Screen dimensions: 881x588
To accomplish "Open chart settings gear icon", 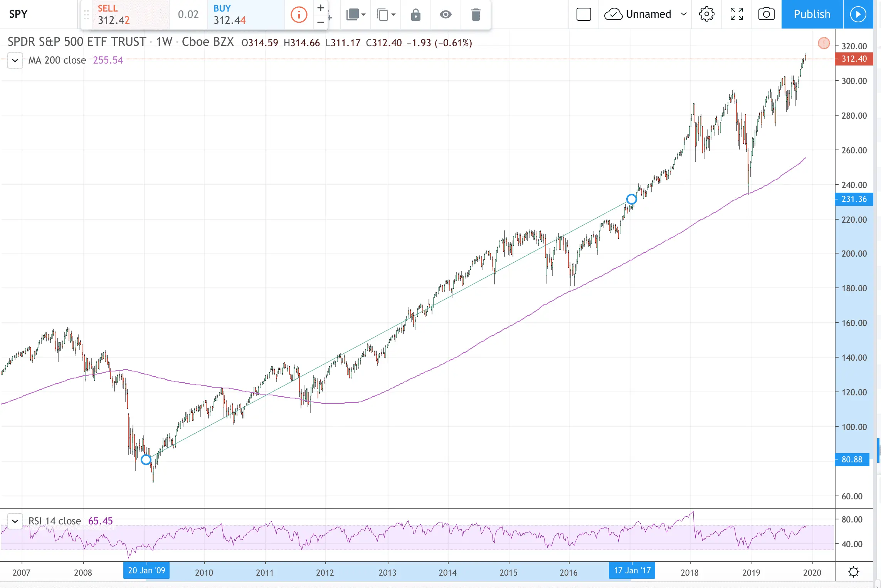I will point(706,14).
